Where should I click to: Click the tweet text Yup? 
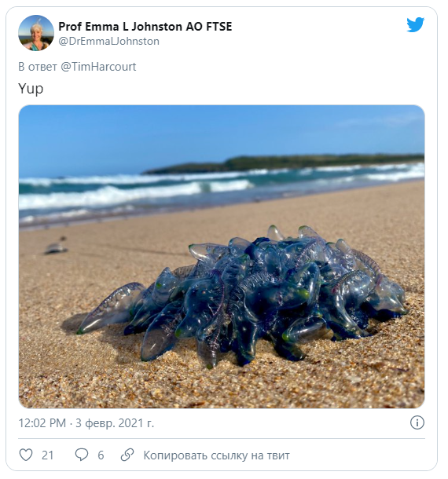pos(31,89)
